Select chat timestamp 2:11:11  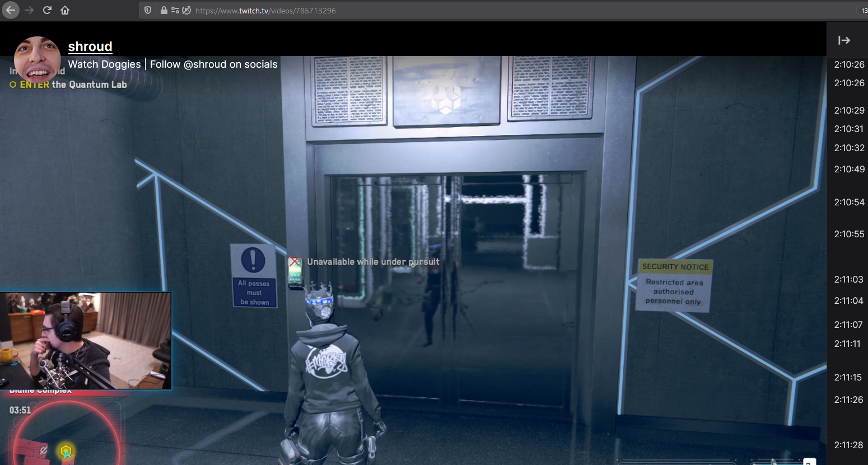(x=847, y=344)
